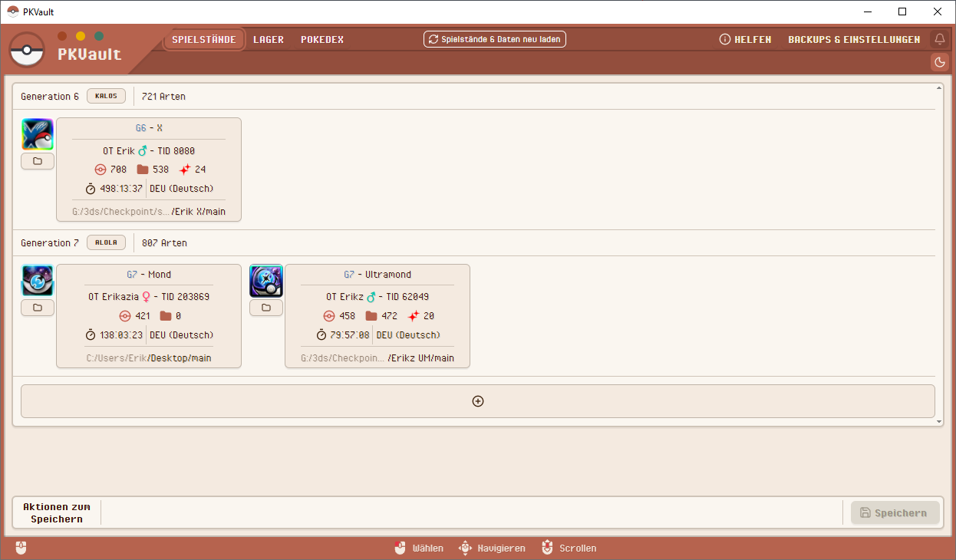Click the box count 472 folder icon

coord(371,316)
